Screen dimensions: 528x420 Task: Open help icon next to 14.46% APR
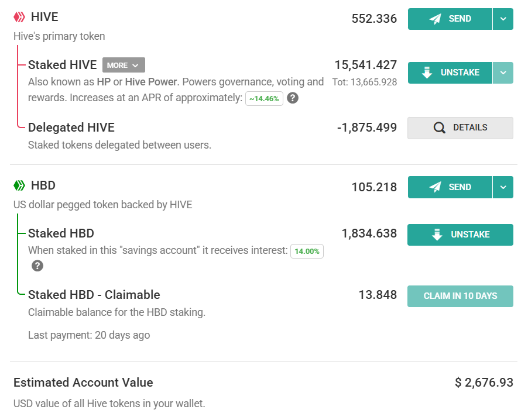pyautogui.click(x=293, y=98)
